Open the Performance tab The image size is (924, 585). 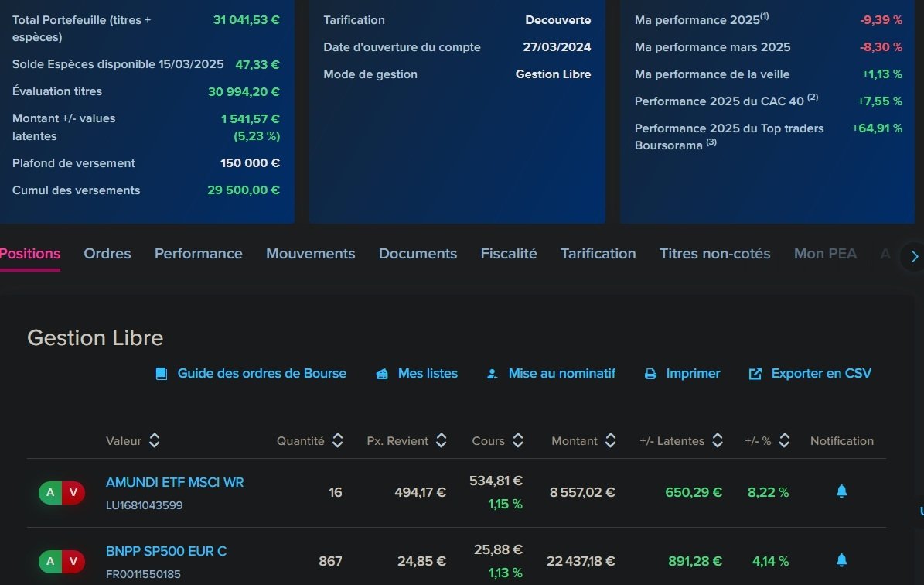coord(199,254)
